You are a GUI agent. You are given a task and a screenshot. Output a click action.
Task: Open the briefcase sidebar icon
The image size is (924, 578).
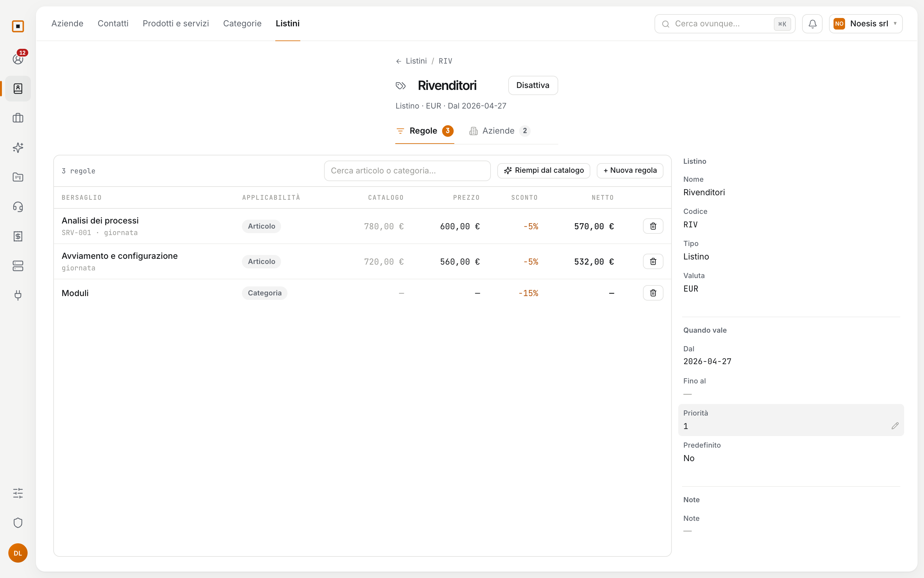pyautogui.click(x=18, y=118)
